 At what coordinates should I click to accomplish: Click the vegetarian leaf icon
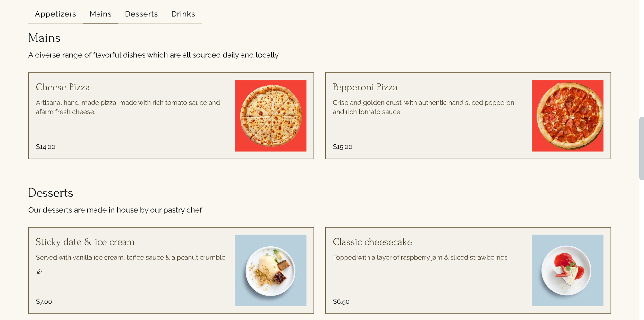[x=39, y=271]
